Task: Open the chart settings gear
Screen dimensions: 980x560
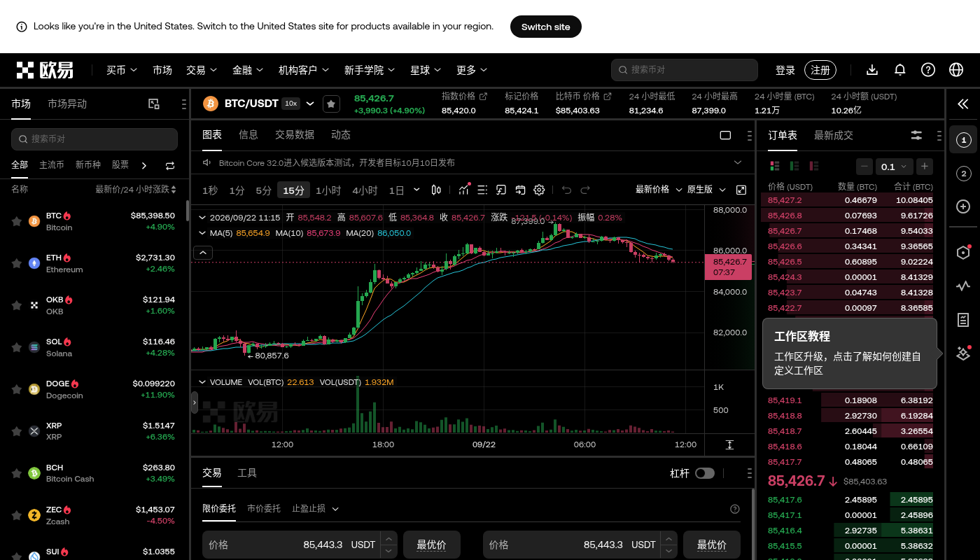Action: click(539, 190)
